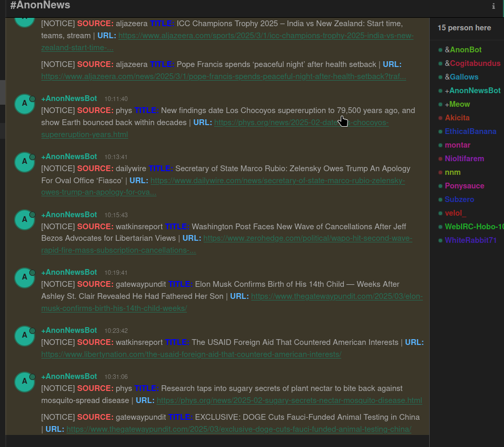Click the red status dot beside nnm
The image size is (504, 447).
click(440, 173)
